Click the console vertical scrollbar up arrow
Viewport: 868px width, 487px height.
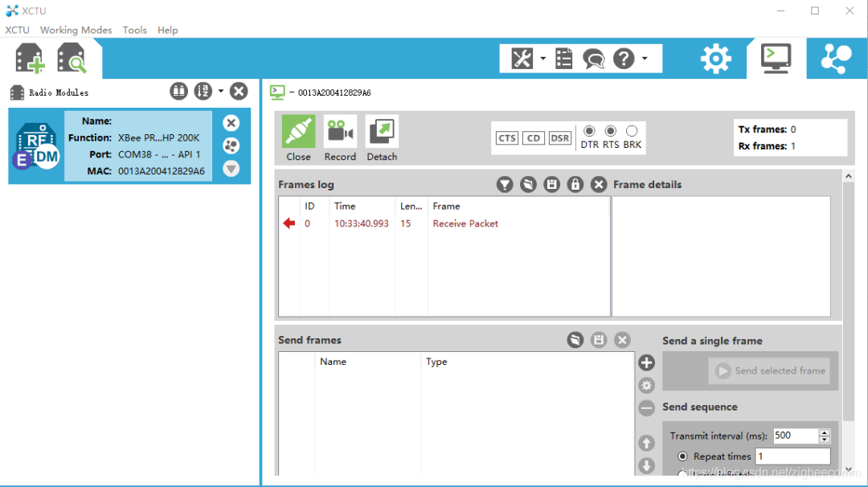point(849,176)
